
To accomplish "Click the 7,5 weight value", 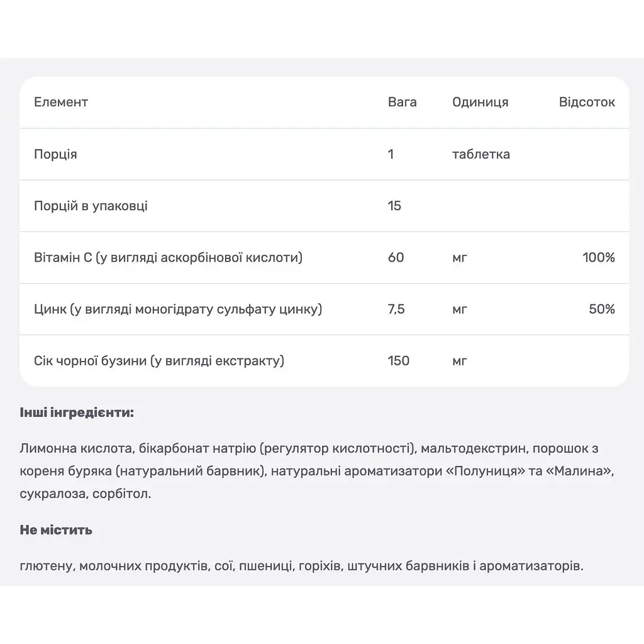I will point(396,309).
